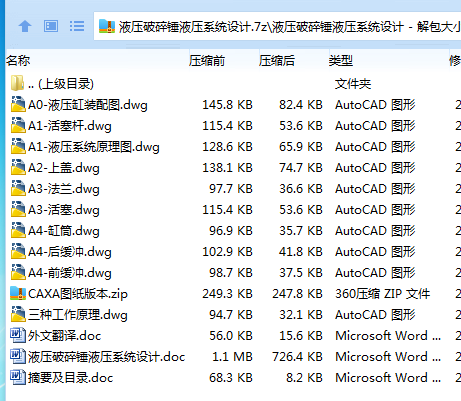
Task: Click the icon of A4-缸筒.dwg
Action: click(x=18, y=230)
